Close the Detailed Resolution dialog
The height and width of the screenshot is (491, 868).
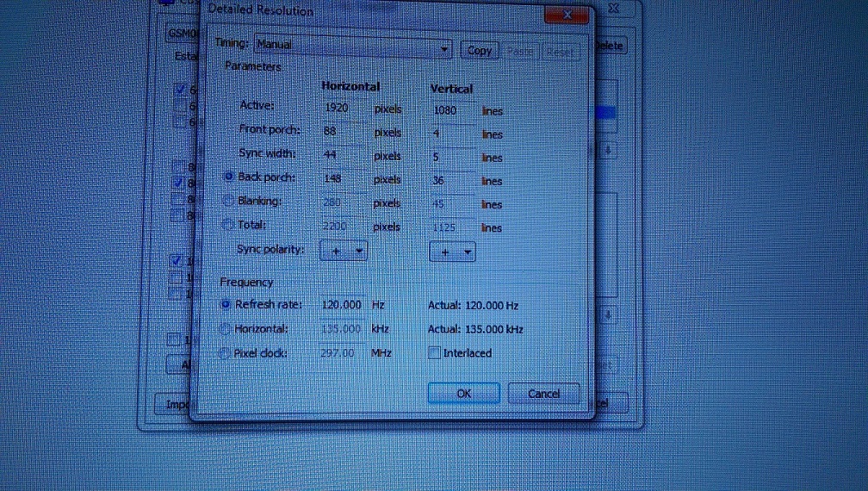(x=567, y=16)
